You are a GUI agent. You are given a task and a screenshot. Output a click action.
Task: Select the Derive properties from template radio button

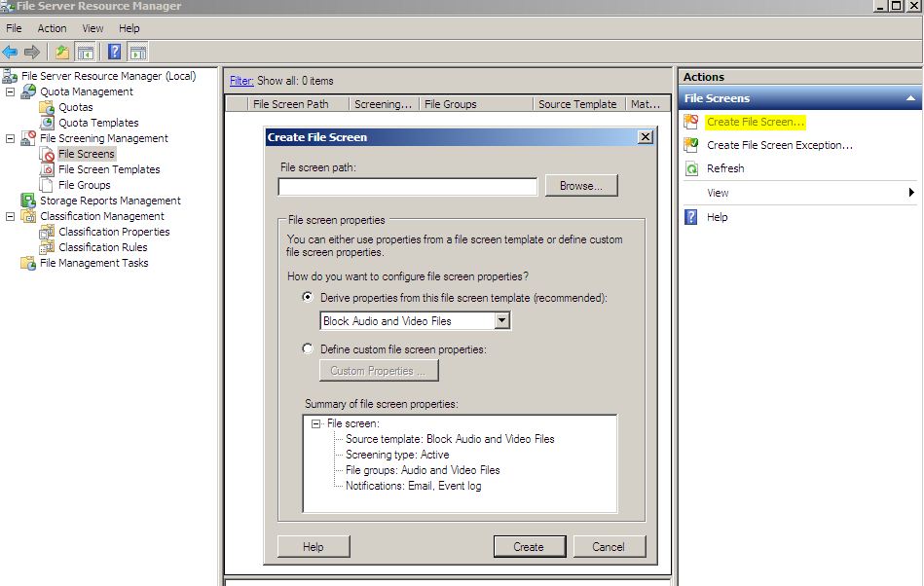(x=306, y=300)
